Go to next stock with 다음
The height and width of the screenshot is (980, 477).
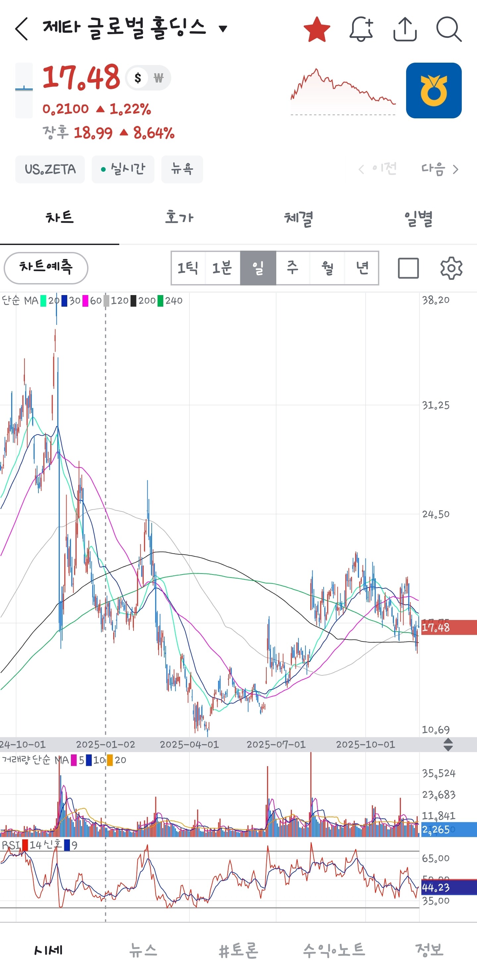tap(440, 169)
